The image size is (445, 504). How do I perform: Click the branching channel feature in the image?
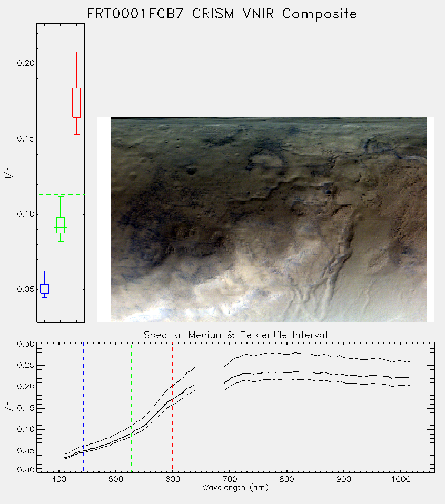pos(322,276)
